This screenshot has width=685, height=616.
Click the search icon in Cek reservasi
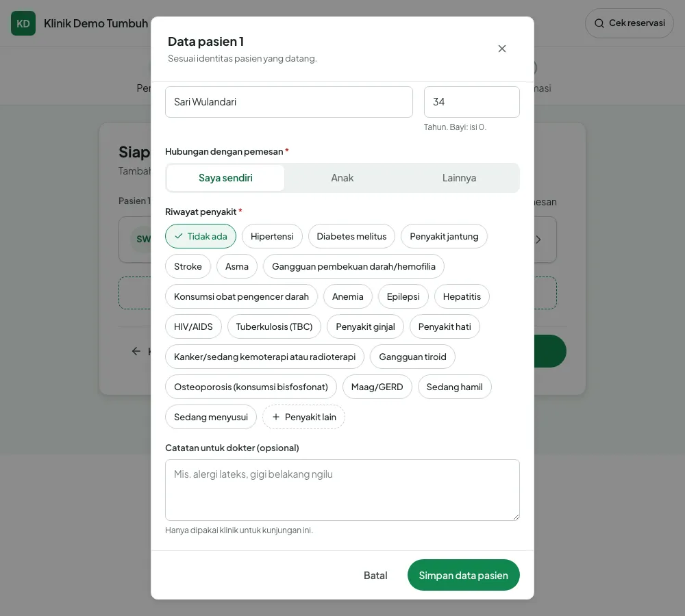click(599, 23)
